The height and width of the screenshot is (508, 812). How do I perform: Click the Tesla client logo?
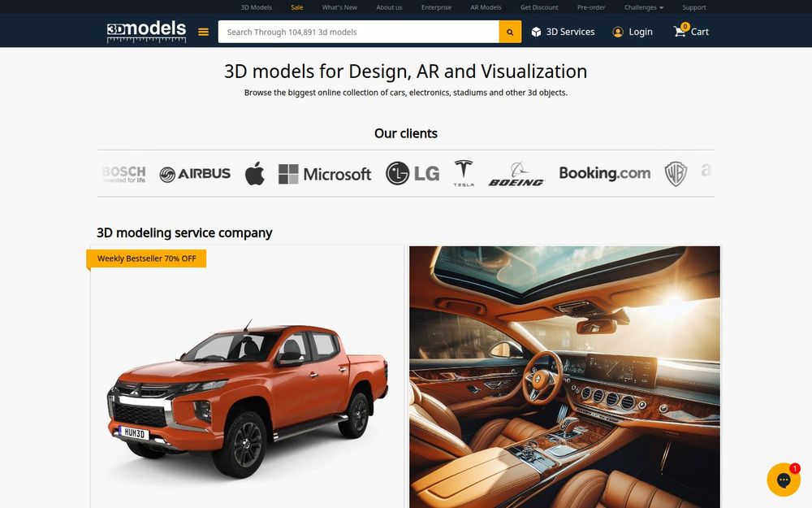pos(464,173)
